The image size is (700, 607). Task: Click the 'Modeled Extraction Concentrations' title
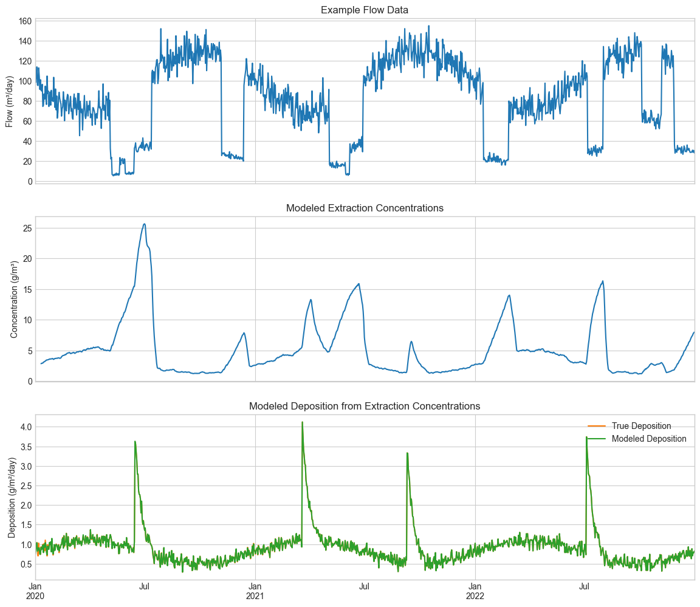[365, 208]
